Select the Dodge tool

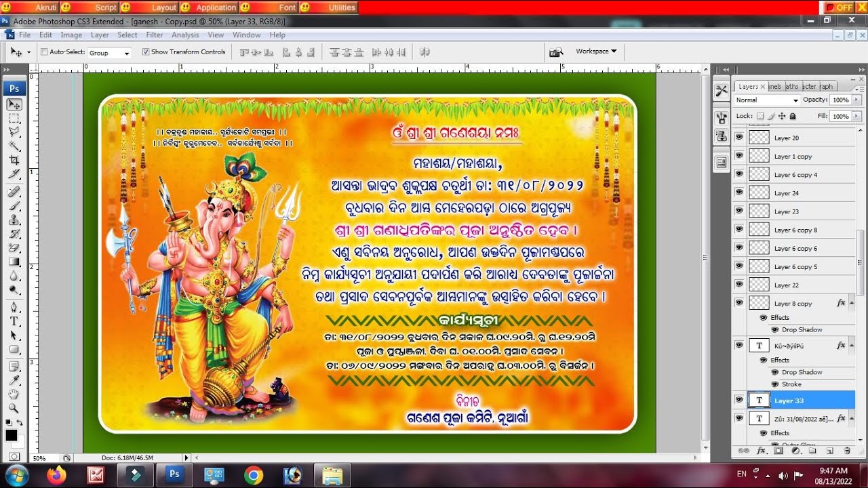(x=14, y=290)
